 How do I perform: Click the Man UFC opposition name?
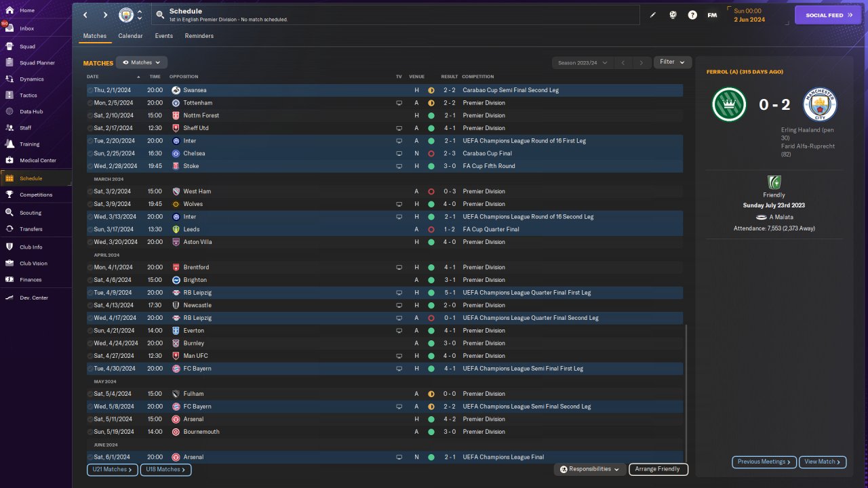pyautogui.click(x=196, y=356)
